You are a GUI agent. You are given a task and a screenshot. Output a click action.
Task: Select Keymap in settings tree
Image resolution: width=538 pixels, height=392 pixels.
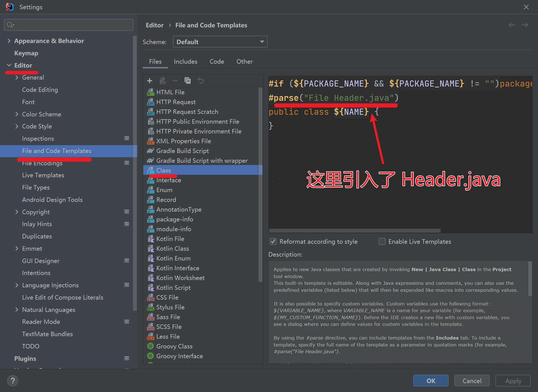(26, 53)
